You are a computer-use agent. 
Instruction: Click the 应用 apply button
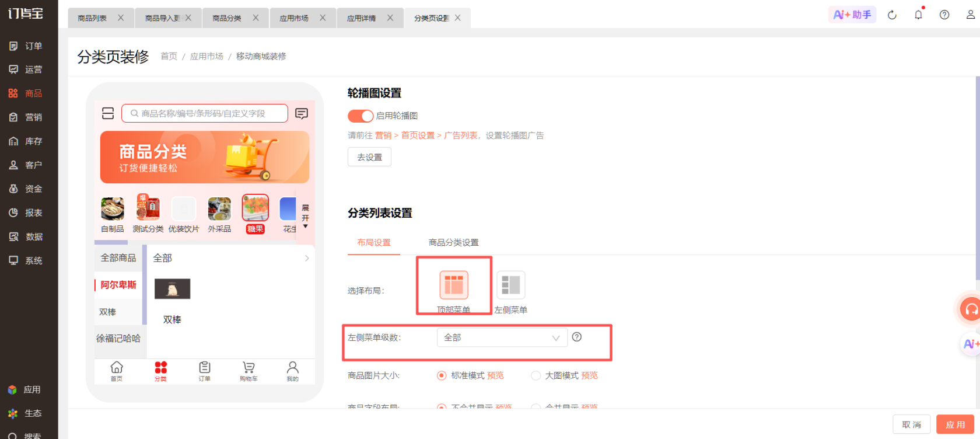point(956,425)
